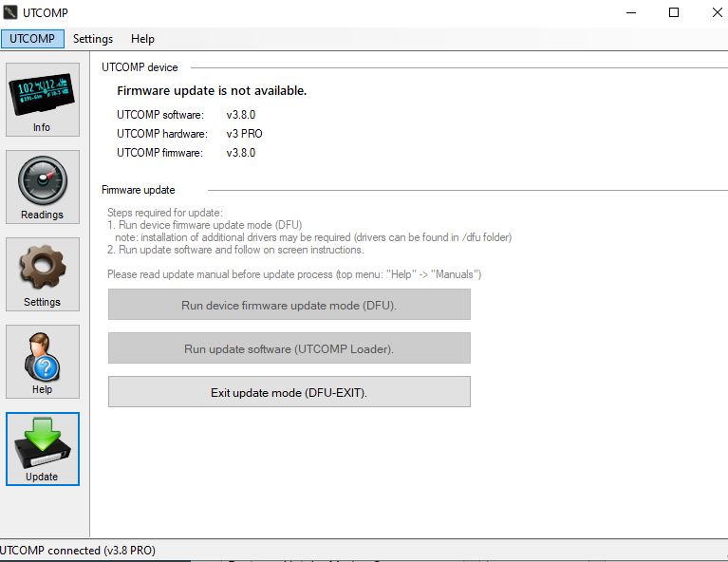Open the Settings gear panel in sidebar
Screen dimensions: 728x562
[43, 274]
